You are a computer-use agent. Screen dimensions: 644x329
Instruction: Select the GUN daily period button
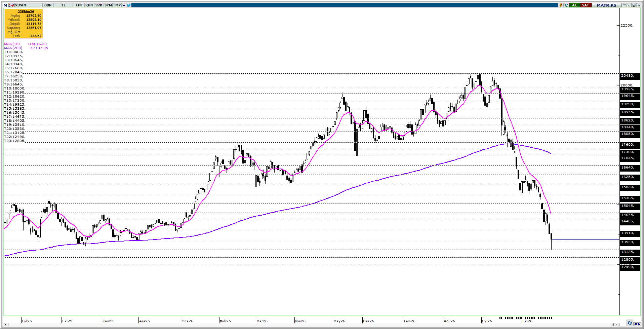48,5
